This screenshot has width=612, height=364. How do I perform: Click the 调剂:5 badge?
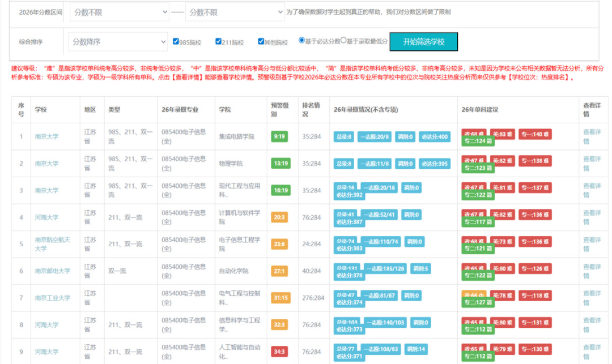(420, 268)
